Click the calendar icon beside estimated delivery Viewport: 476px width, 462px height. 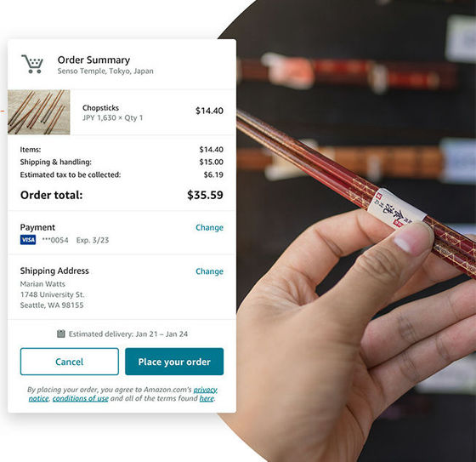tap(61, 334)
